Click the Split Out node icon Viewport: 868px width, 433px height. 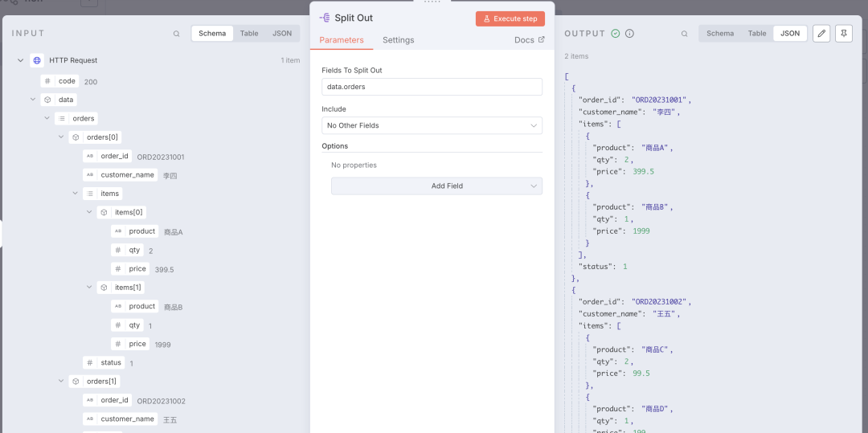point(325,18)
